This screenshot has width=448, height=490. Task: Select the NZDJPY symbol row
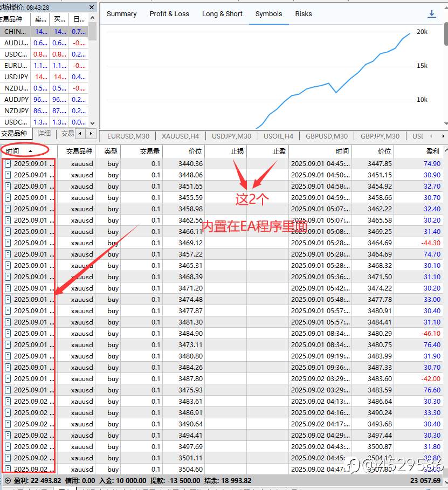[x=44, y=111]
